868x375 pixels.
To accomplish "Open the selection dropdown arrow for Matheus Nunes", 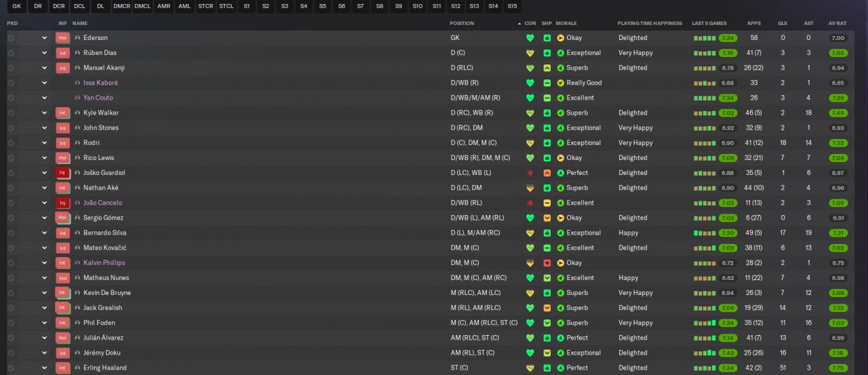I will pyautogui.click(x=44, y=278).
